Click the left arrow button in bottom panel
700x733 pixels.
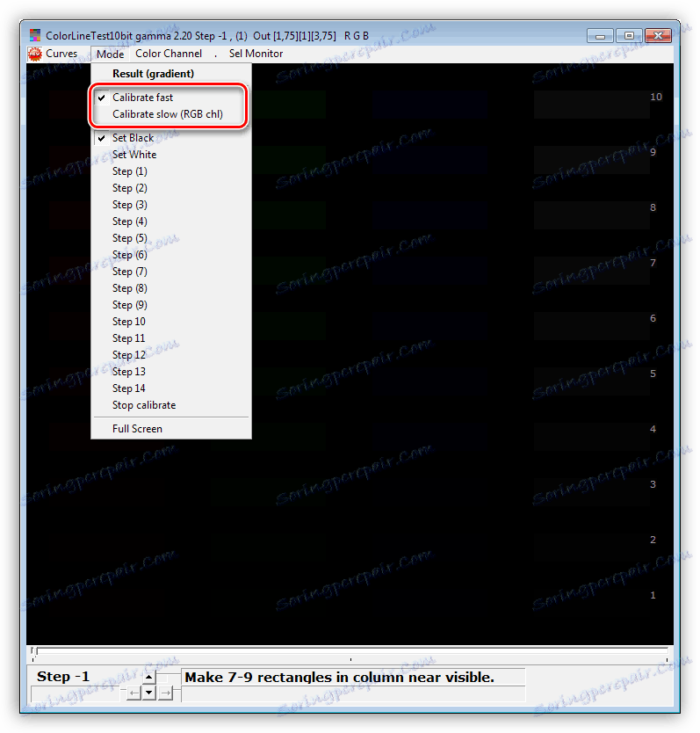pos(134,693)
